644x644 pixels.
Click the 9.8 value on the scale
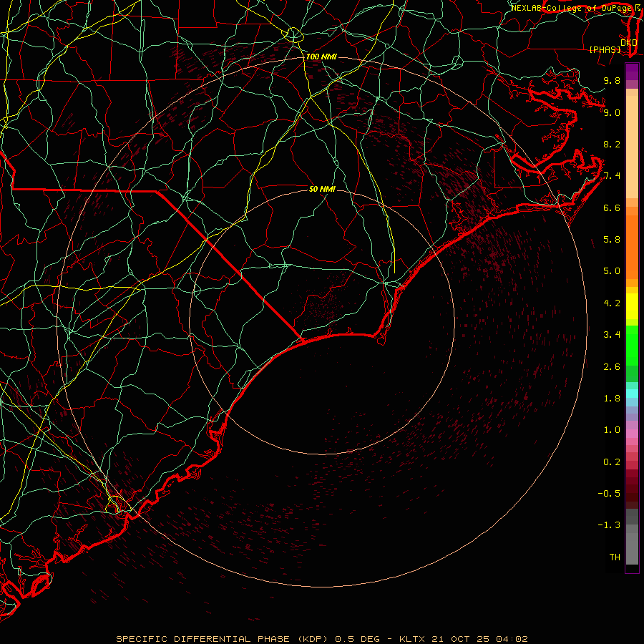612,80
